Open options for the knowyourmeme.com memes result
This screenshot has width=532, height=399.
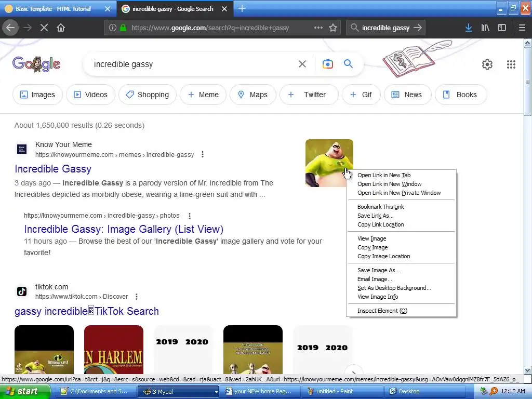tap(203, 154)
